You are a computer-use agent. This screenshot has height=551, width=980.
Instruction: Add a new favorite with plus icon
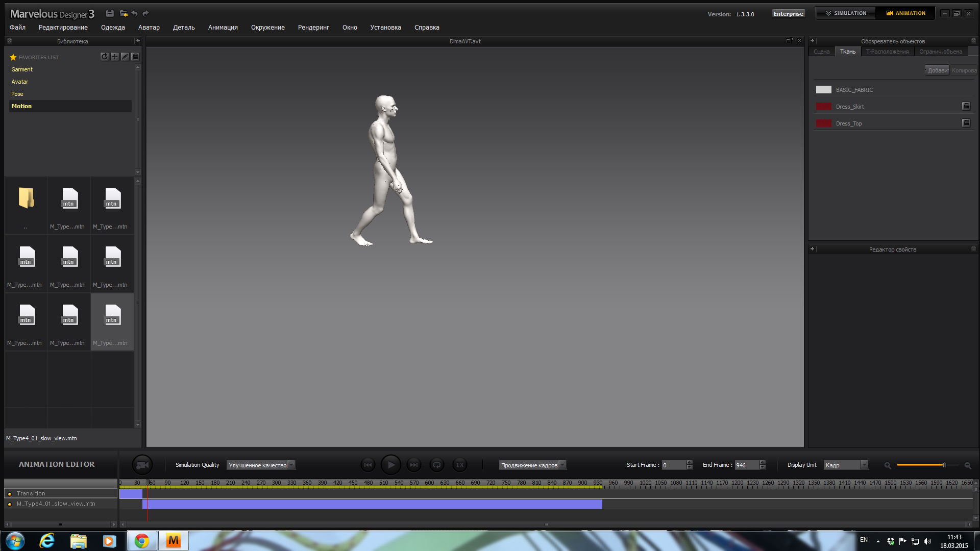pos(114,57)
